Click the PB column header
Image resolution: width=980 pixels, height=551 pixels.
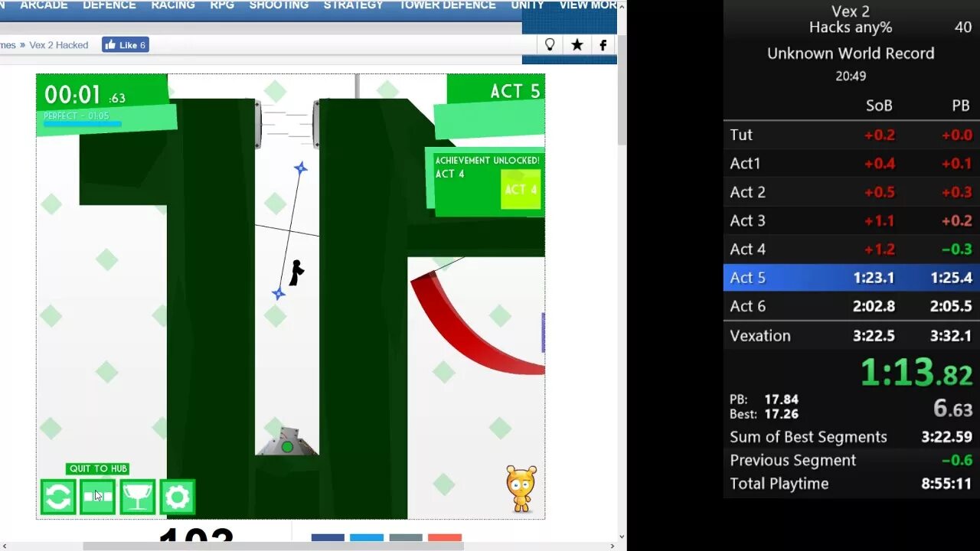click(x=961, y=106)
